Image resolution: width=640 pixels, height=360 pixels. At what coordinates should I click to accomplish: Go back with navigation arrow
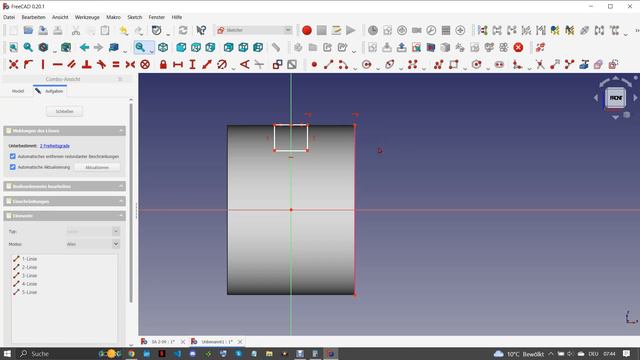pyautogui.click(x=84, y=47)
